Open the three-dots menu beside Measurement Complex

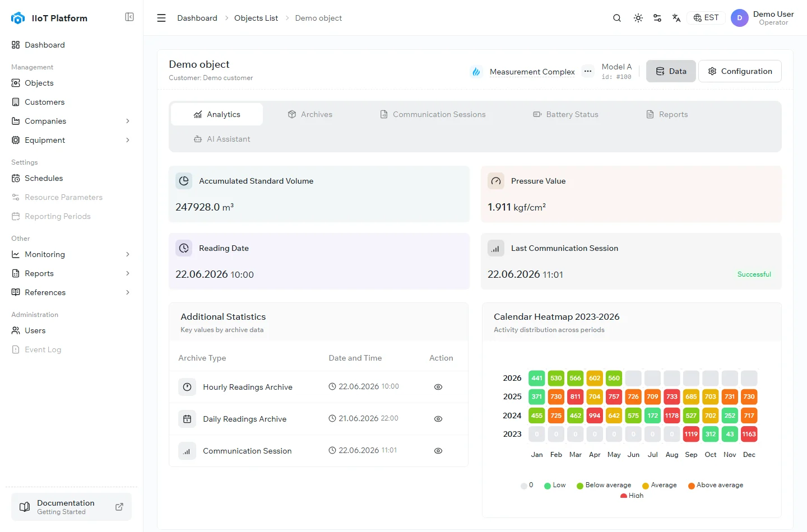(x=587, y=71)
